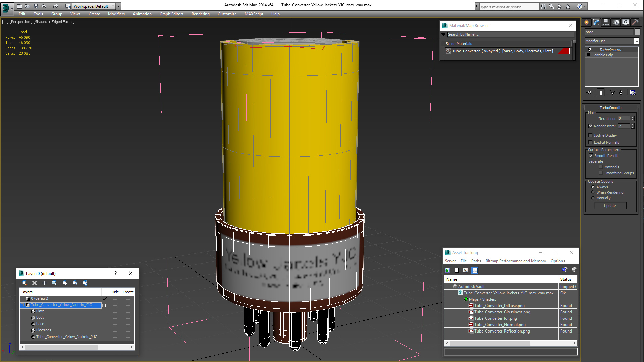Open the MAXScript menu

pos(254,14)
